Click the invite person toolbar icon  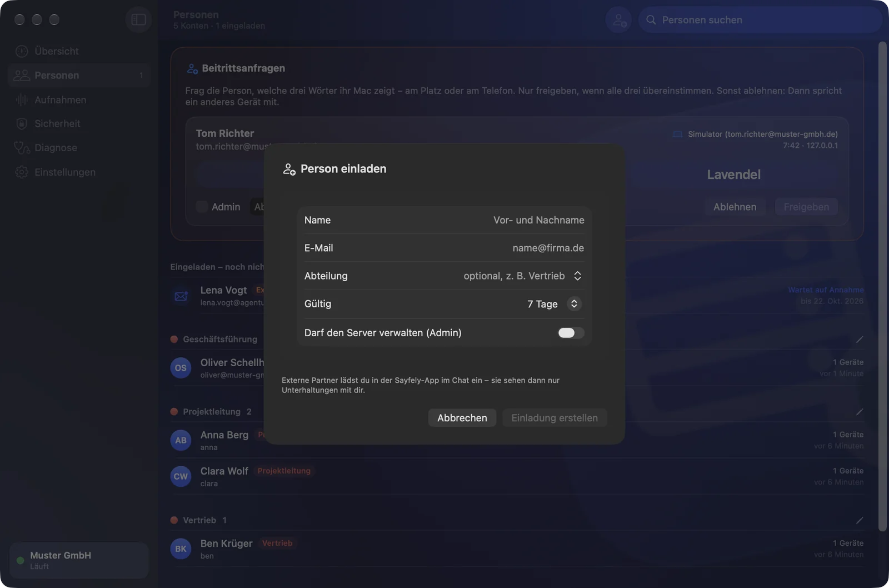pyautogui.click(x=618, y=20)
